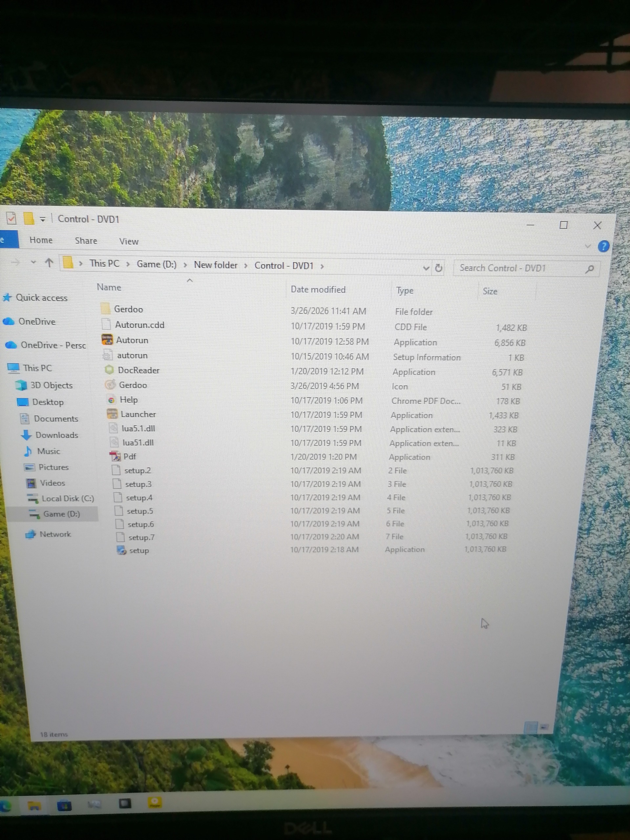Go up one folder level with Up arrow

(49, 262)
